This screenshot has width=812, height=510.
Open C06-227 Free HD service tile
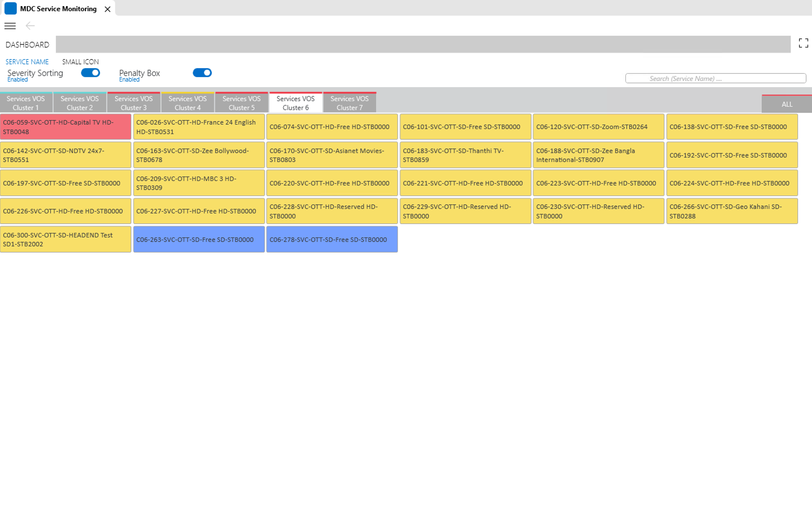pos(199,211)
